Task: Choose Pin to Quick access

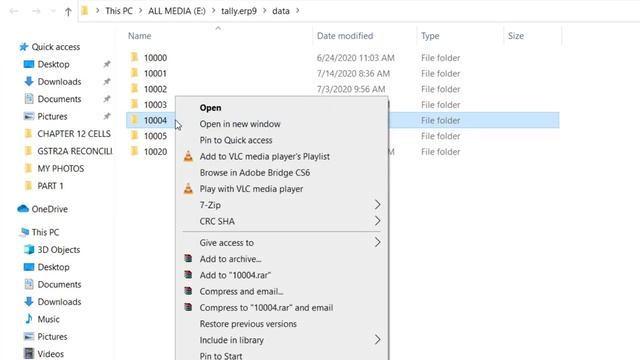Action: (x=282, y=140)
